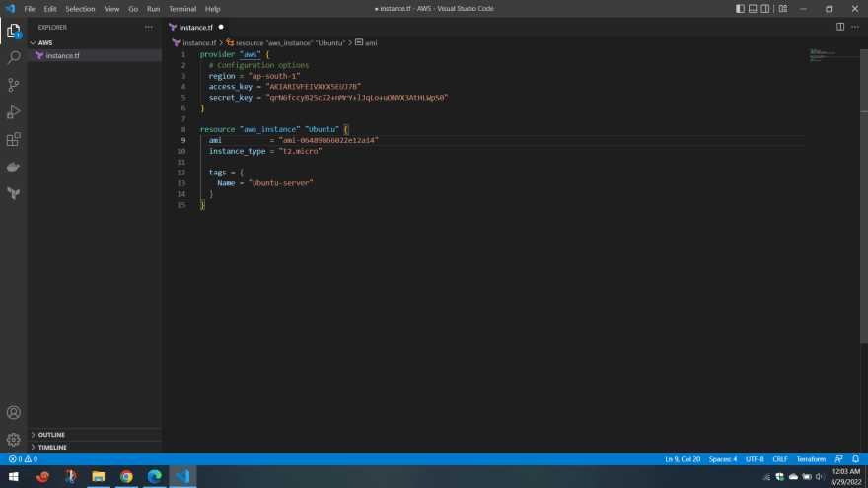Screen dimensions: 868x488
Task: Click the ami ID string on line 9
Action: pyautogui.click(x=328, y=140)
